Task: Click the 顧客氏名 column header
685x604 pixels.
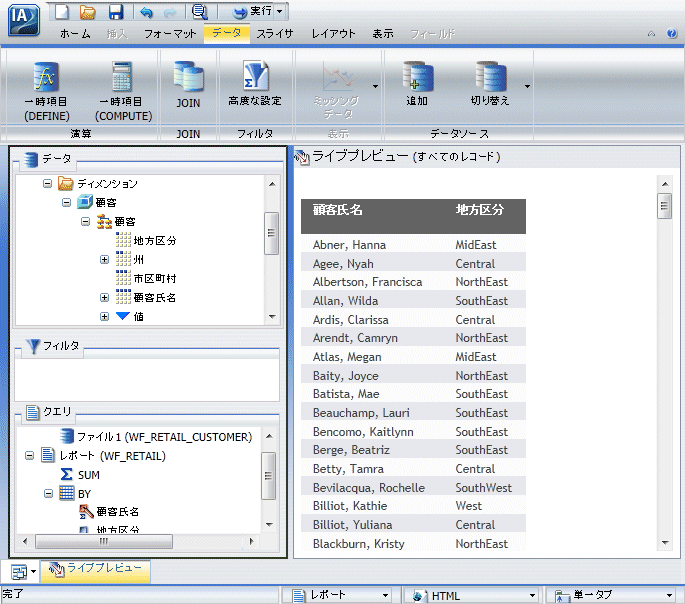Action: pyautogui.click(x=337, y=210)
